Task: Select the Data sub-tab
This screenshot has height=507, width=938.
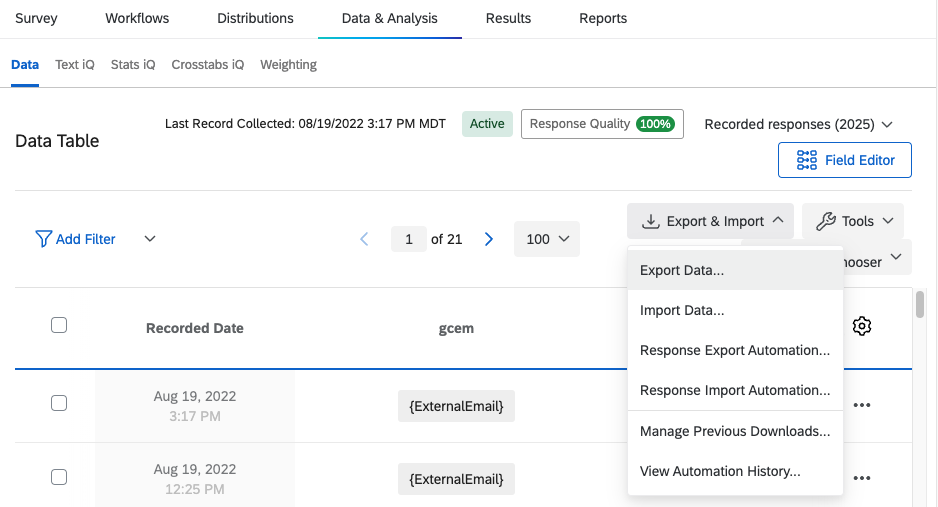Action: [x=25, y=65]
